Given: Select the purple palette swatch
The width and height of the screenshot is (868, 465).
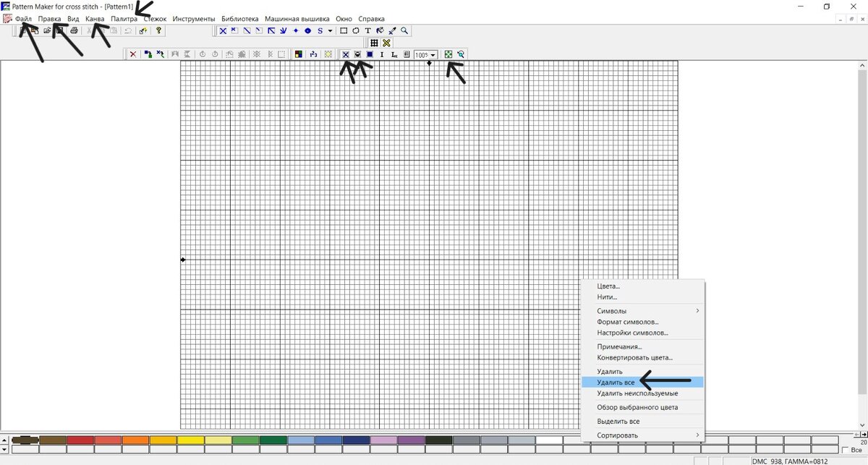Looking at the screenshot, I should (x=411, y=440).
